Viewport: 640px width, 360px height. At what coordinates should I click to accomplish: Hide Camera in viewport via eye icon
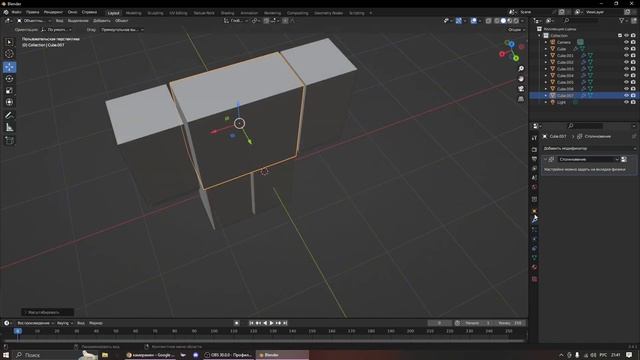point(626,42)
